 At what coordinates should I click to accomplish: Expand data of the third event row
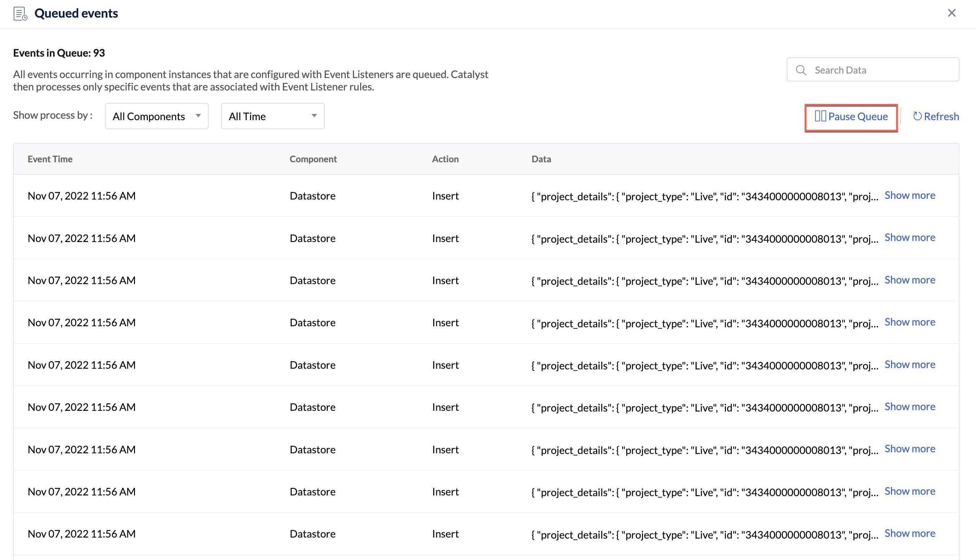pos(909,280)
